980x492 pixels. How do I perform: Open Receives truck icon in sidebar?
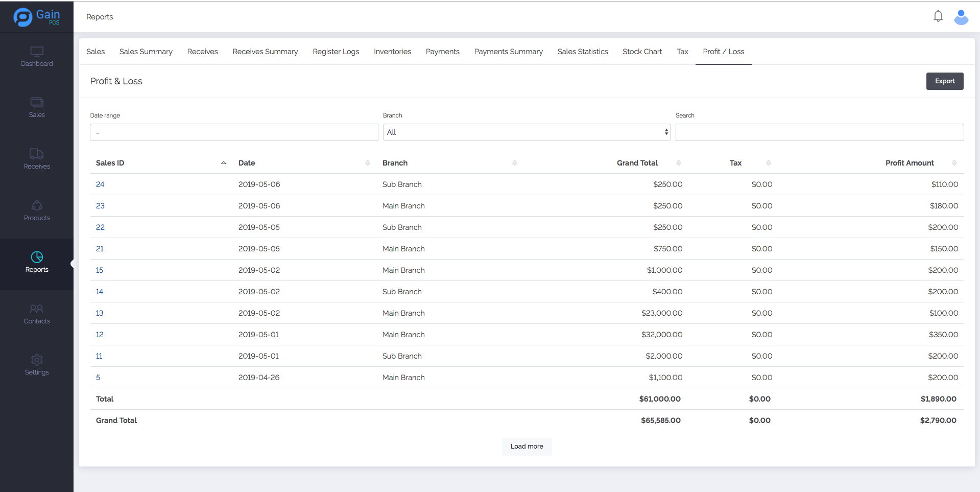[x=37, y=154]
